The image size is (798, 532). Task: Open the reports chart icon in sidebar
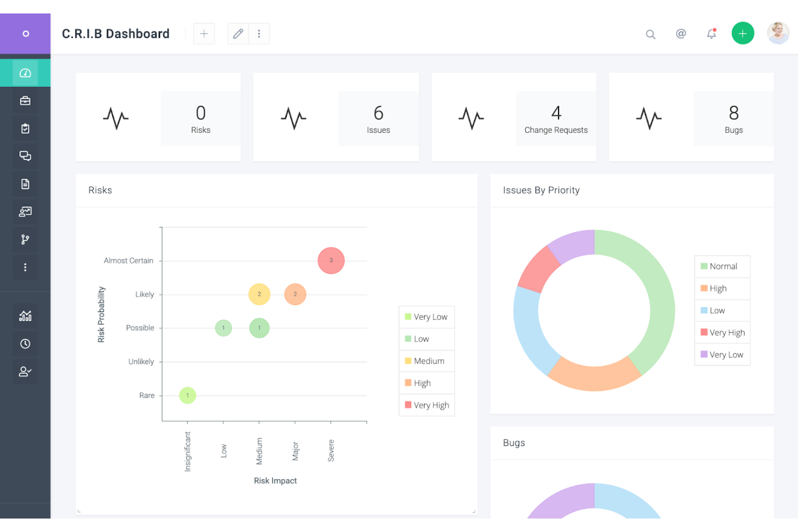click(x=25, y=316)
